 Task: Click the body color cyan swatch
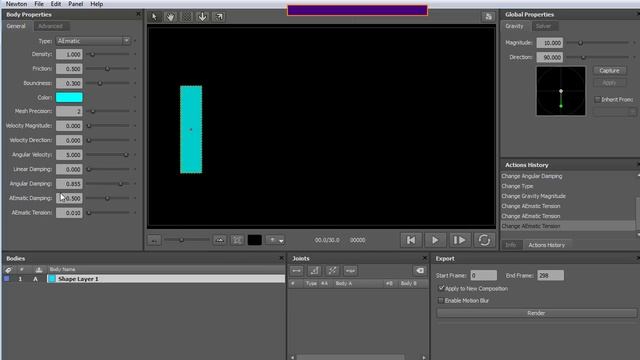pyautogui.click(x=69, y=97)
